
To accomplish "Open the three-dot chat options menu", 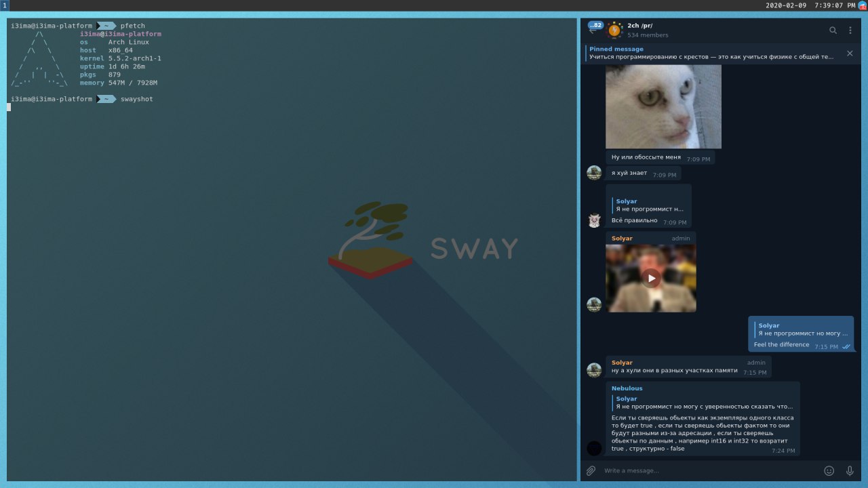I will pos(850,30).
